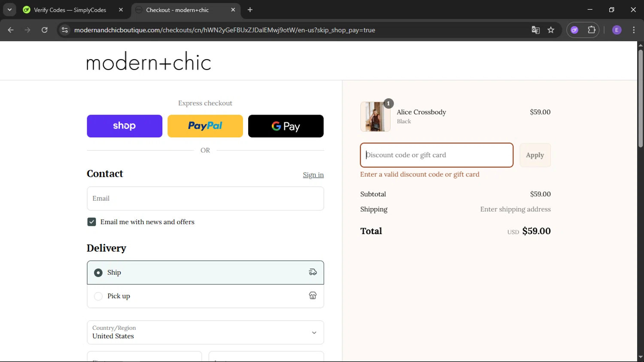
Task: Click the Total $59.00 amount
Action: pyautogui.click(x=536, y=231)
